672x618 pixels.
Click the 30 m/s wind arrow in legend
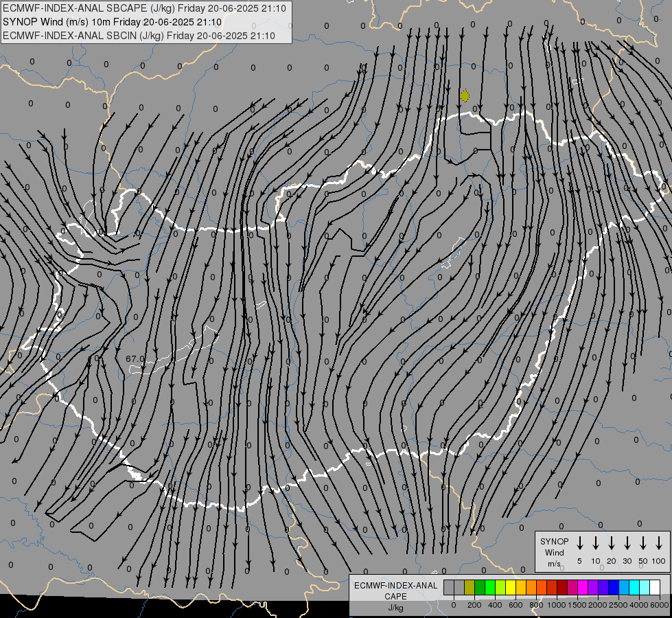click(x=627, y=543)
